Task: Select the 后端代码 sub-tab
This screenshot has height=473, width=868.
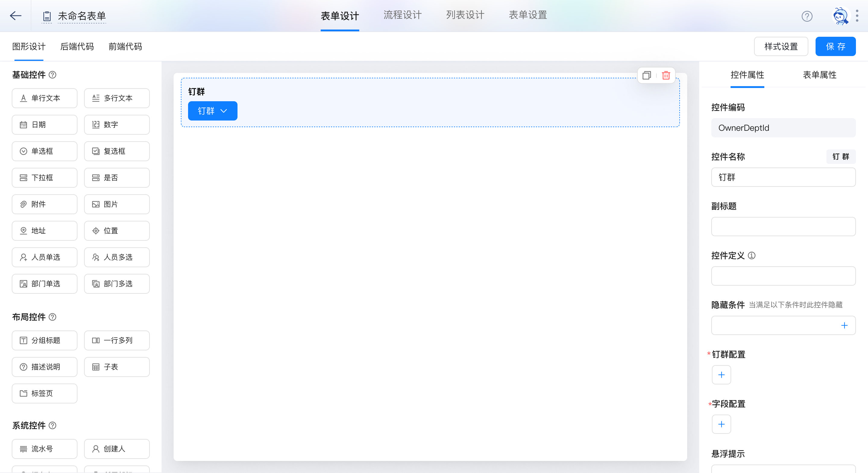Action: (77, 46)
